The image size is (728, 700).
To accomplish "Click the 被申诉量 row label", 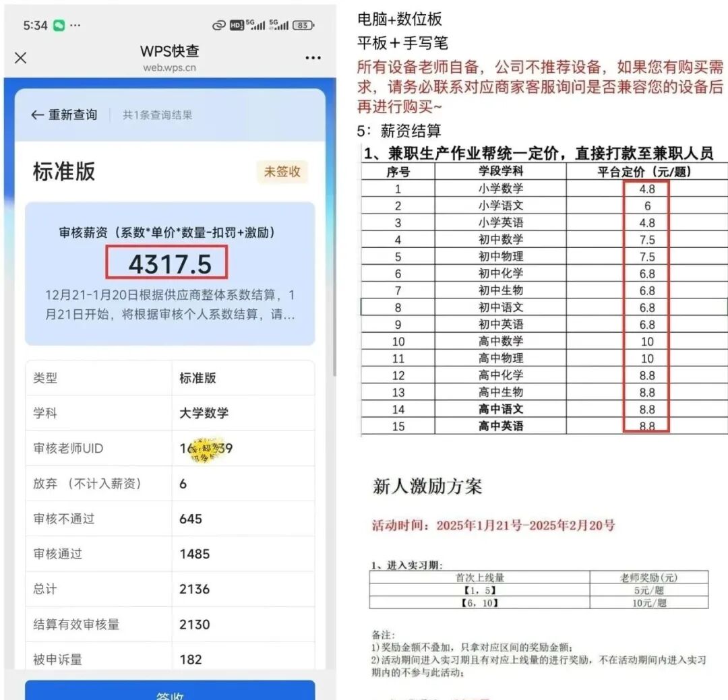I will [58, 659].
